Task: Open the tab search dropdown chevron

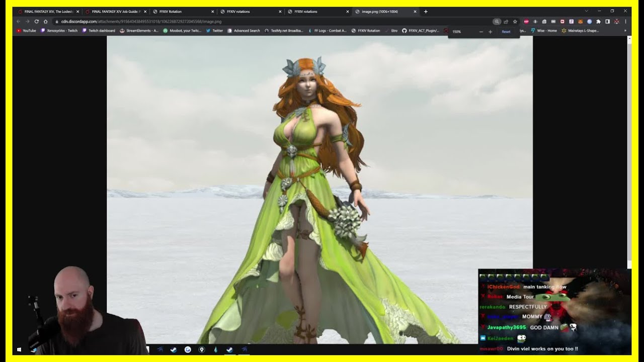Action: click(586, 11)
